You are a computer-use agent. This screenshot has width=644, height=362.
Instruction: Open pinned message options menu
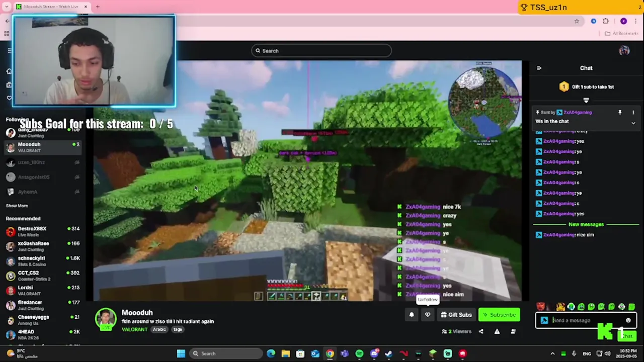tap(633, 113)
